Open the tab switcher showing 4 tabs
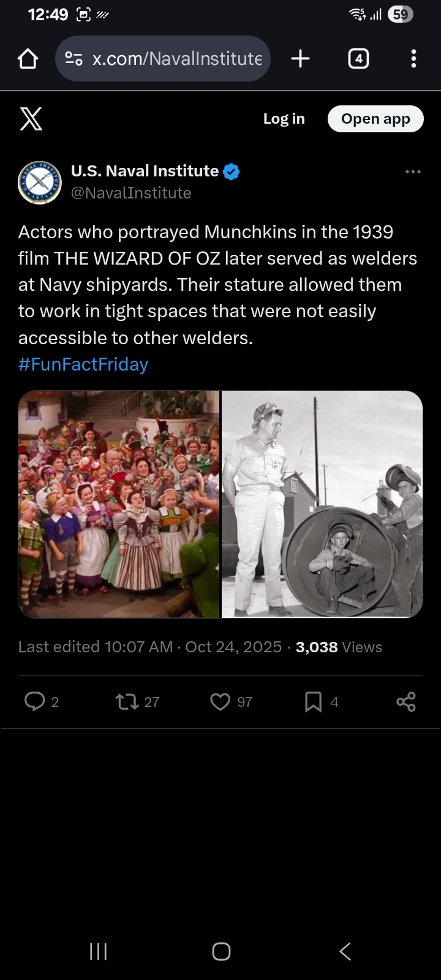Image resolution: width=441 pixels, height=980 pixels. [358, 59]
